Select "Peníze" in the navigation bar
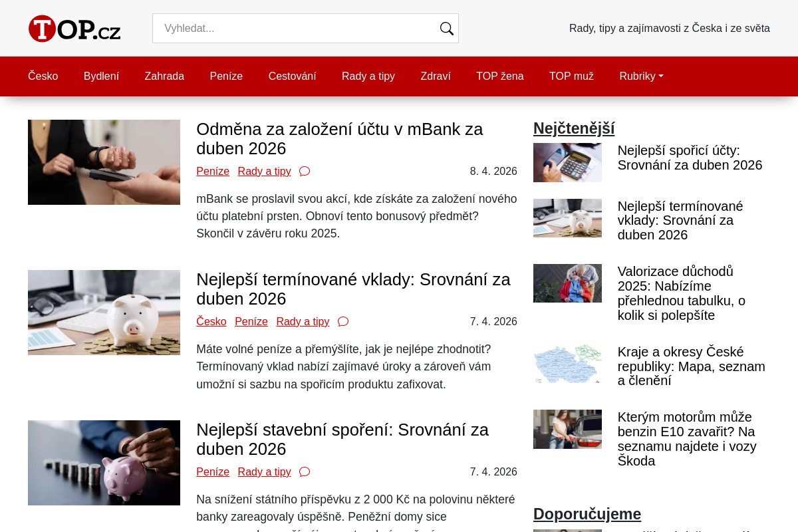 [x=226, y=76]
